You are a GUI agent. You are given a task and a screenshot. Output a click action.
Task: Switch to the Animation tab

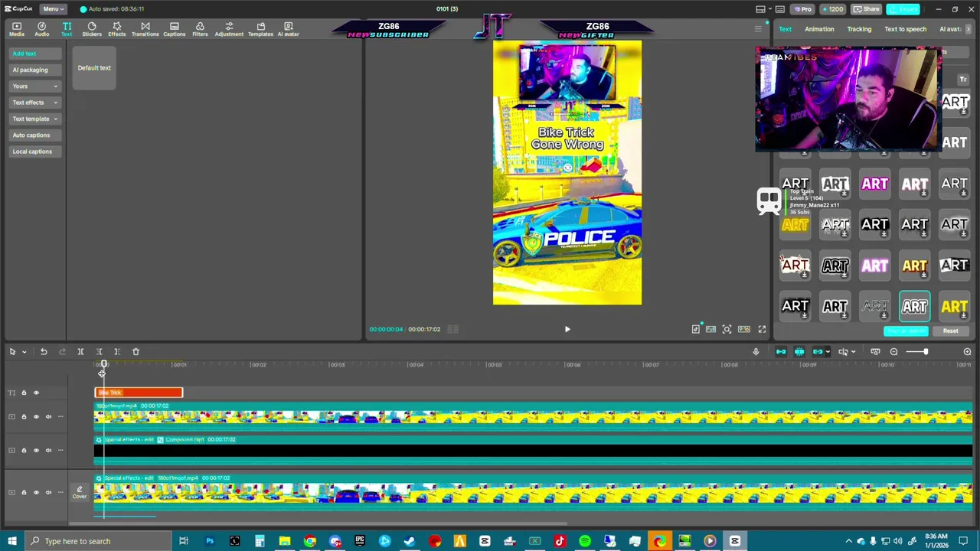coord(819,29)
